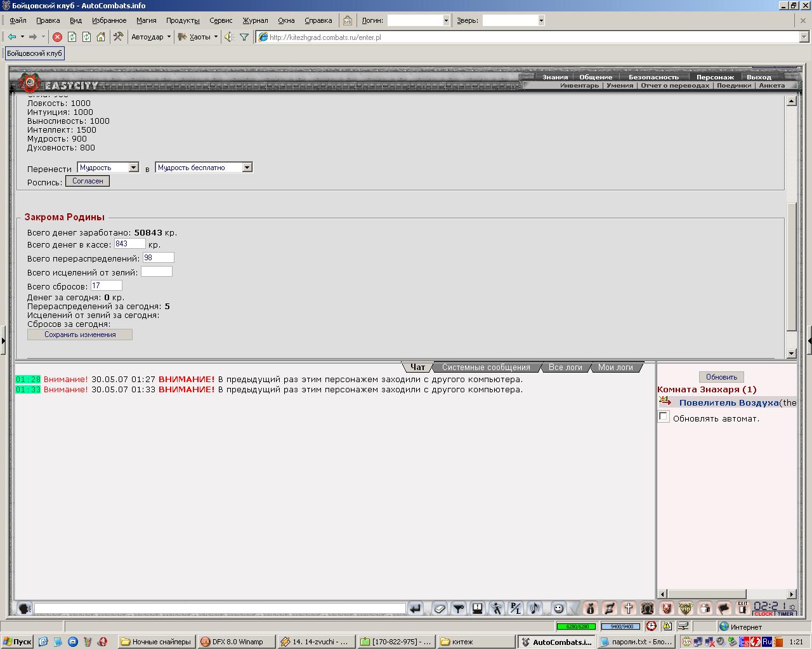Switch to the Мои логи tab
The width and height of the screenshot is (812, 650).
[x=615, y=367]
